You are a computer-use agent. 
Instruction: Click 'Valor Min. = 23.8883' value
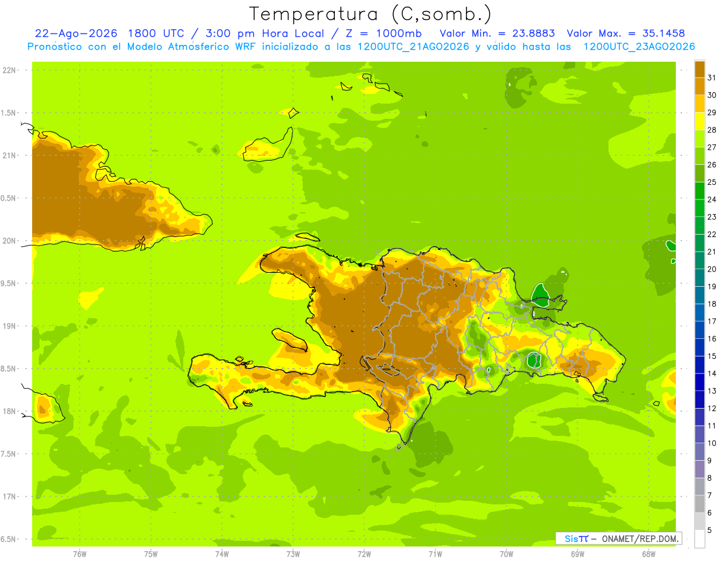(497, 33)
